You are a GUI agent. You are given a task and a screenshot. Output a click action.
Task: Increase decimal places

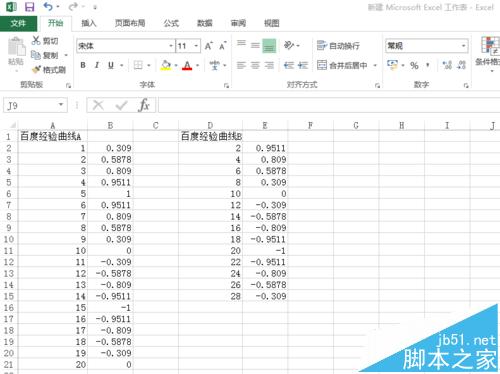(x=447, y=65)
